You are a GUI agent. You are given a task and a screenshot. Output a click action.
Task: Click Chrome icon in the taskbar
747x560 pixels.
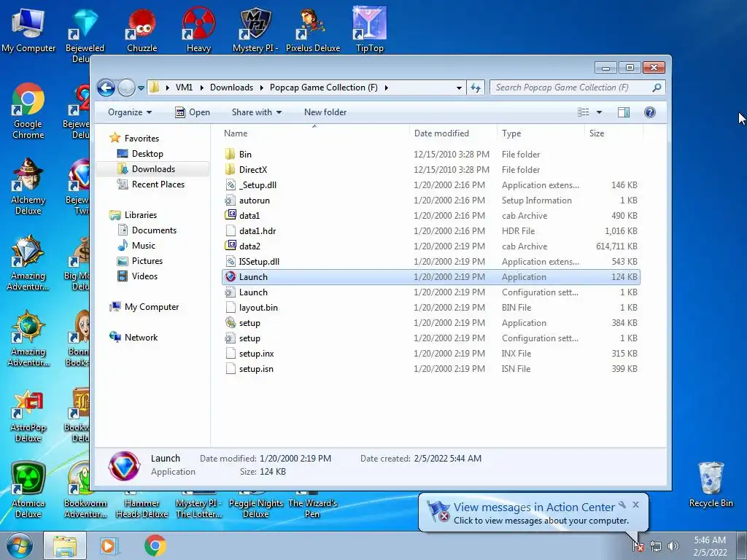(x=155, y=545)
